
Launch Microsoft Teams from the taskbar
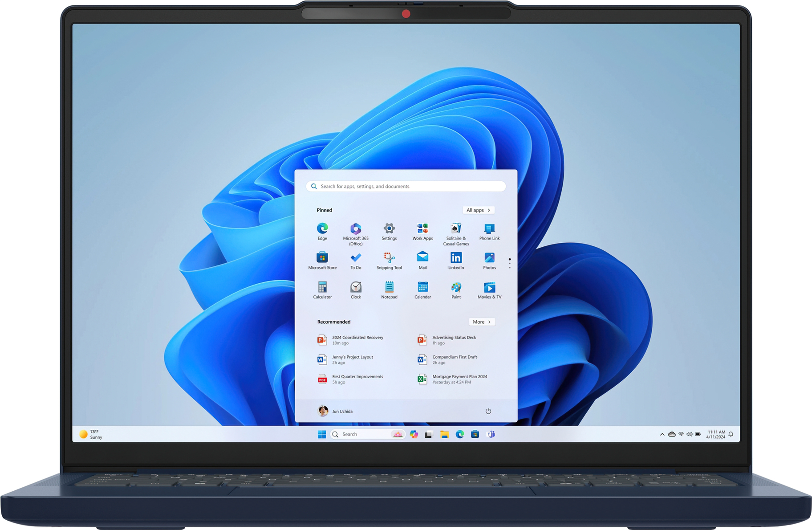tap(491, 434)
